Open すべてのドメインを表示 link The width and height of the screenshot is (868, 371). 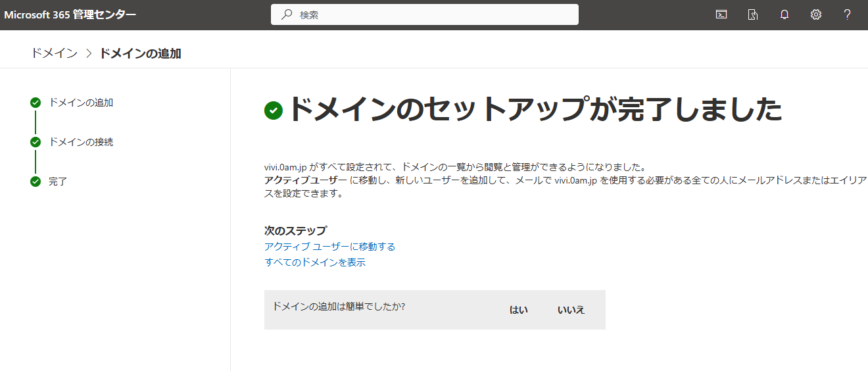tap(315, 262)
